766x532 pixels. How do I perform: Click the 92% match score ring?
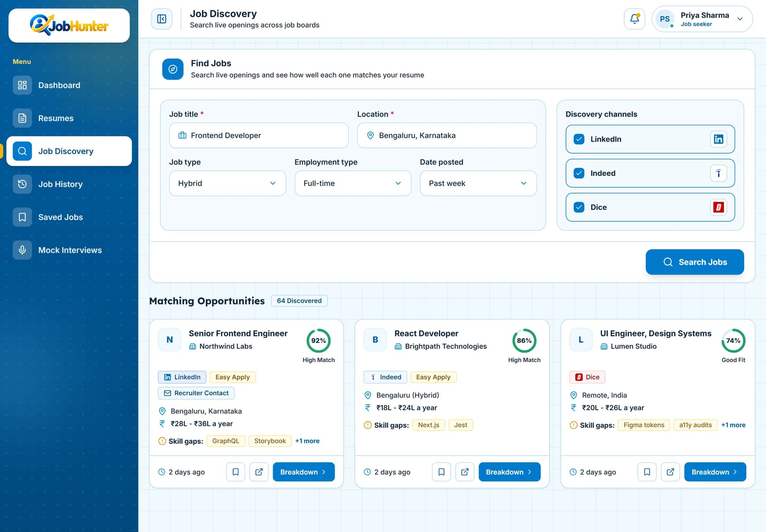click(x=318, y=340)
